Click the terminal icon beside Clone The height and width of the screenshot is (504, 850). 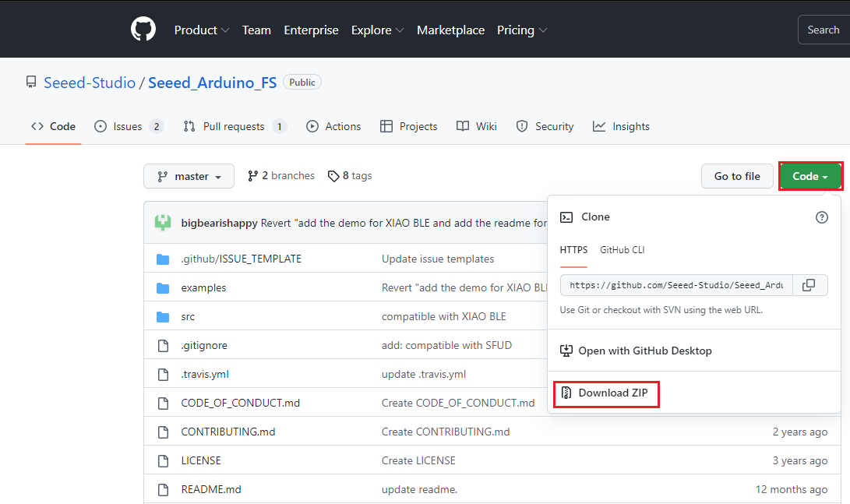566,217
